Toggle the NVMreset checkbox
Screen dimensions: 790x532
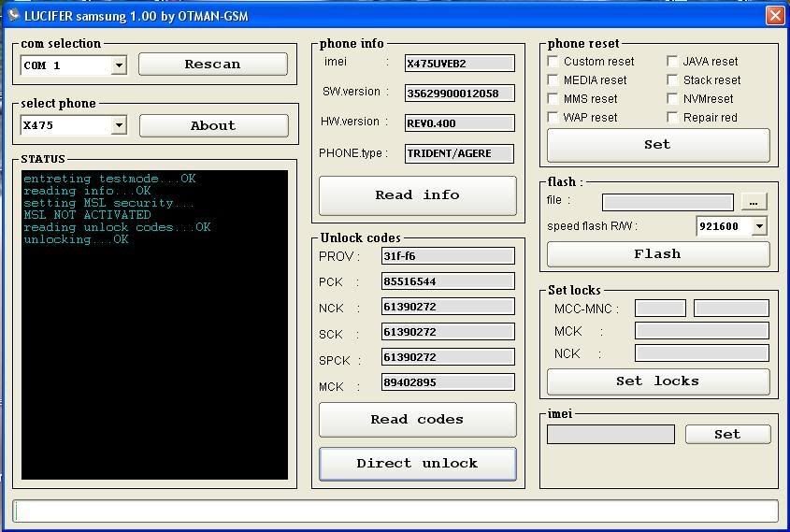[671, 98]
